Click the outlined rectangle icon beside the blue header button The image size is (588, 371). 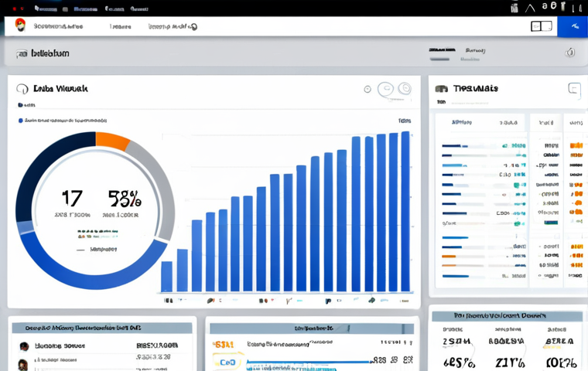click(x=541, y=26)
